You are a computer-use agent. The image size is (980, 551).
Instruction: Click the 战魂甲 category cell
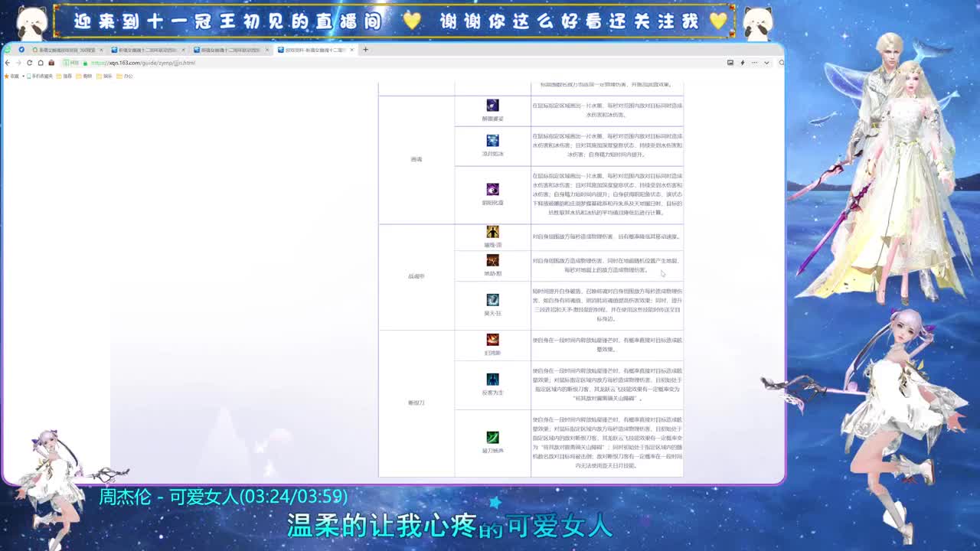(x=416, y=276)
